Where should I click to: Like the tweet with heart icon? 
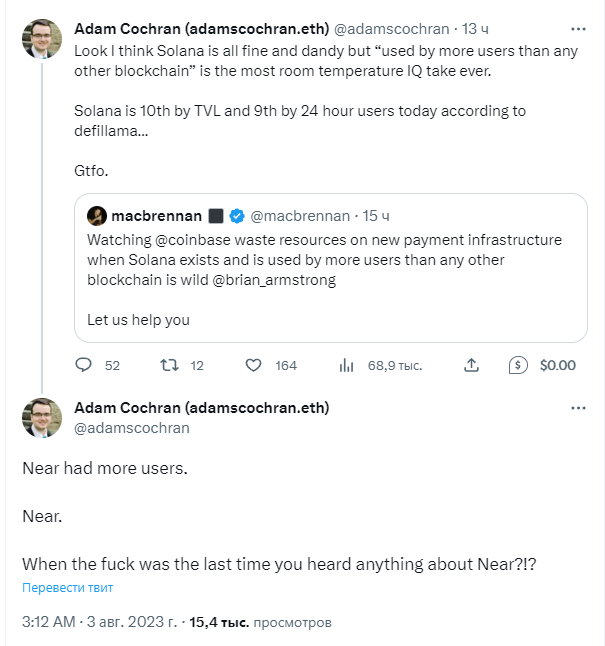click(x=253, y=365)
